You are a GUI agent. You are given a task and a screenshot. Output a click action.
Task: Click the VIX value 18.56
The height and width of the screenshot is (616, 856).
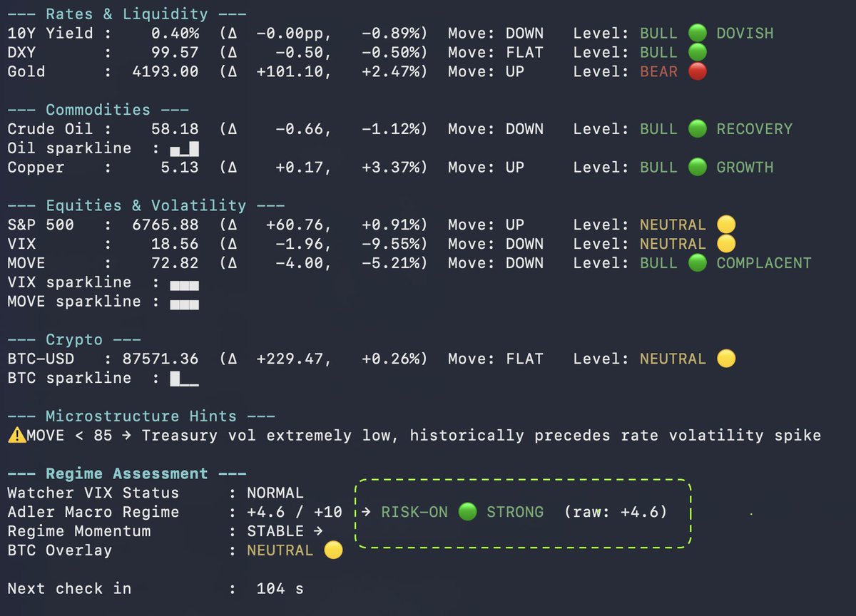click(x=175, y=244)
